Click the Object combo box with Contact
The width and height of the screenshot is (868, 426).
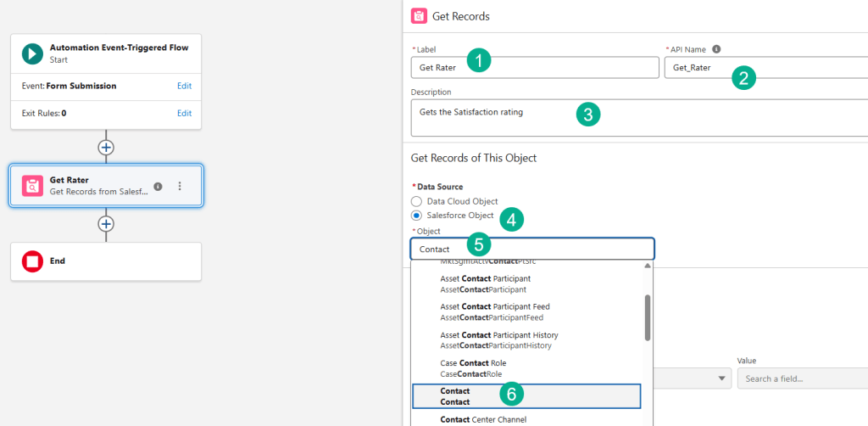[531, 249]
